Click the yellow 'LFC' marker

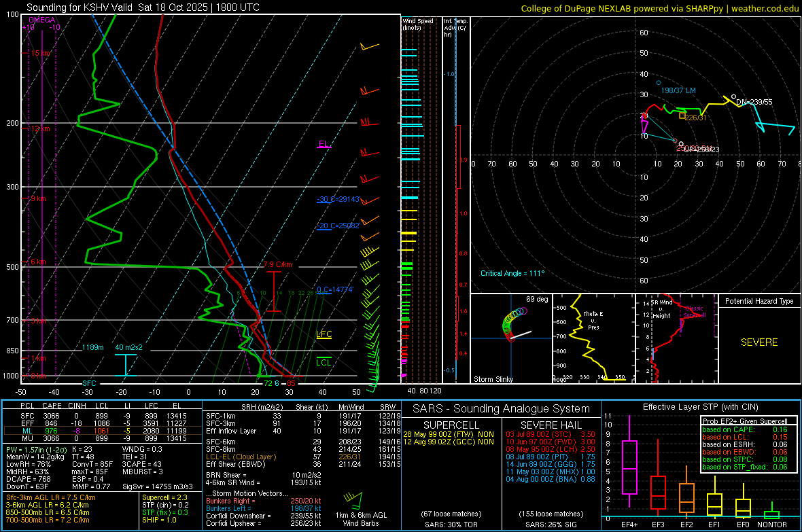324,334
